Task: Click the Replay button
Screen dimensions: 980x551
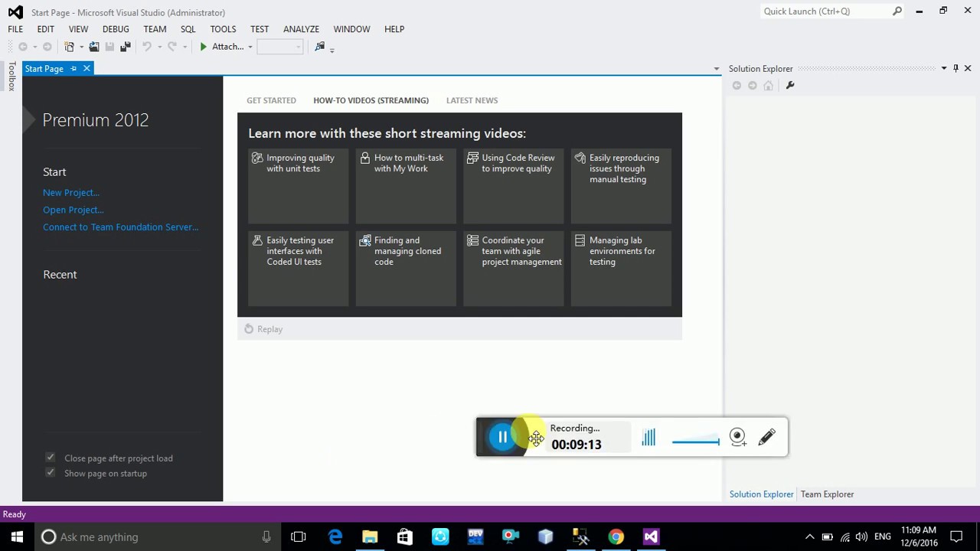Action: click(x=263, y=329)
